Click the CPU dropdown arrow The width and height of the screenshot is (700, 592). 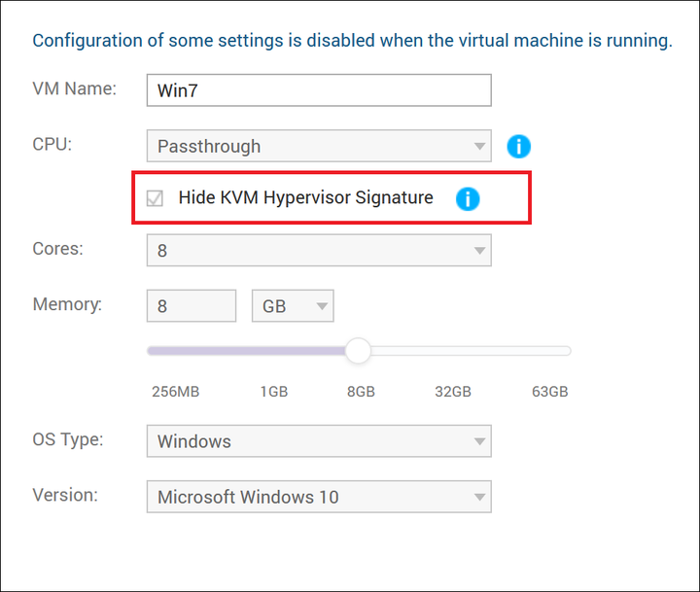click(480, 147)
